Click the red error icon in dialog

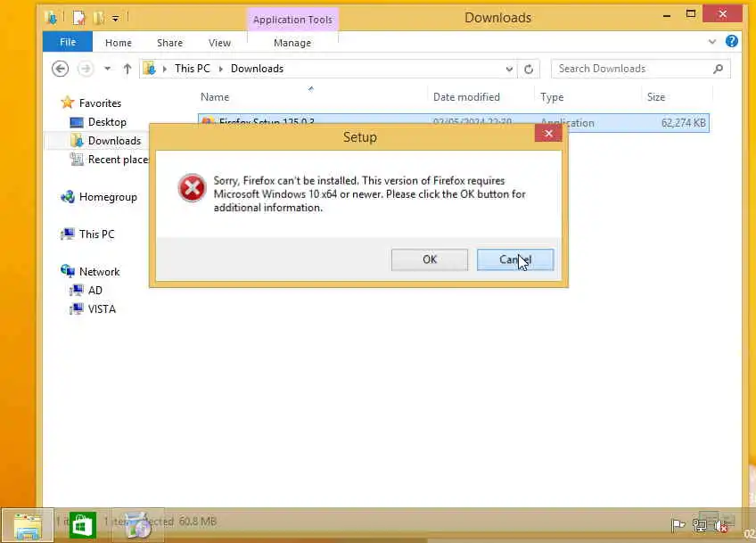point(192,188)
